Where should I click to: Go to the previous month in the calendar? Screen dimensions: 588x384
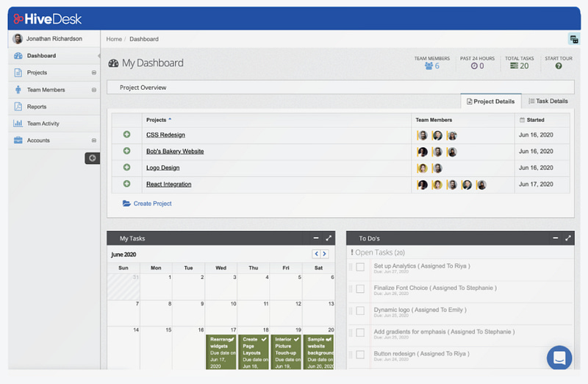pos(316,254)
